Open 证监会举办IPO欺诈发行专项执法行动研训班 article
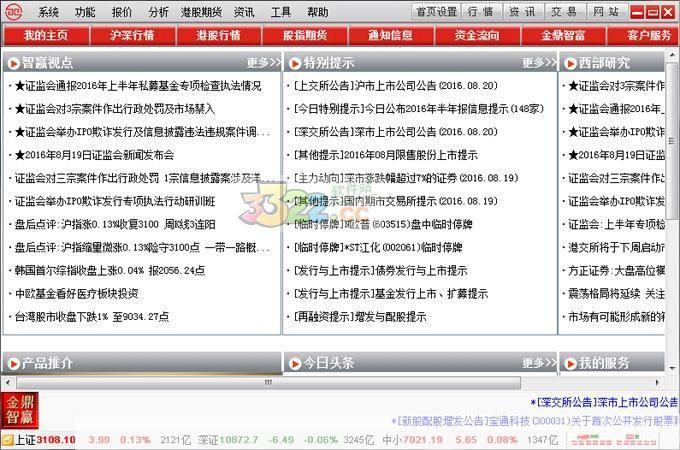The width and height of the screenshot is (680, 450). pyautogui.click(x=115, y=201)
